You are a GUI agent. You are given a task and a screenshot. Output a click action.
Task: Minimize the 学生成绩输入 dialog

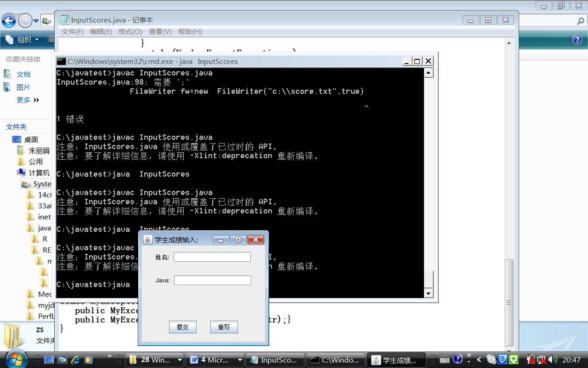[x=221, y=240]
